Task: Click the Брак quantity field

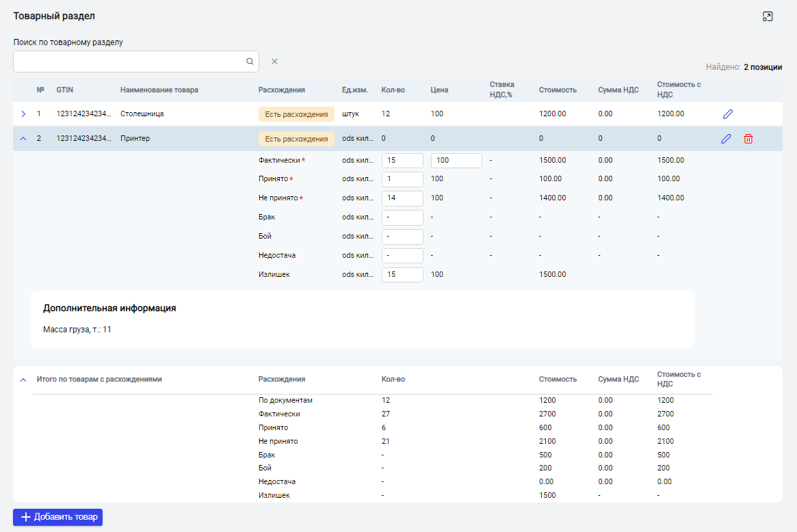Action: [402, 217]
